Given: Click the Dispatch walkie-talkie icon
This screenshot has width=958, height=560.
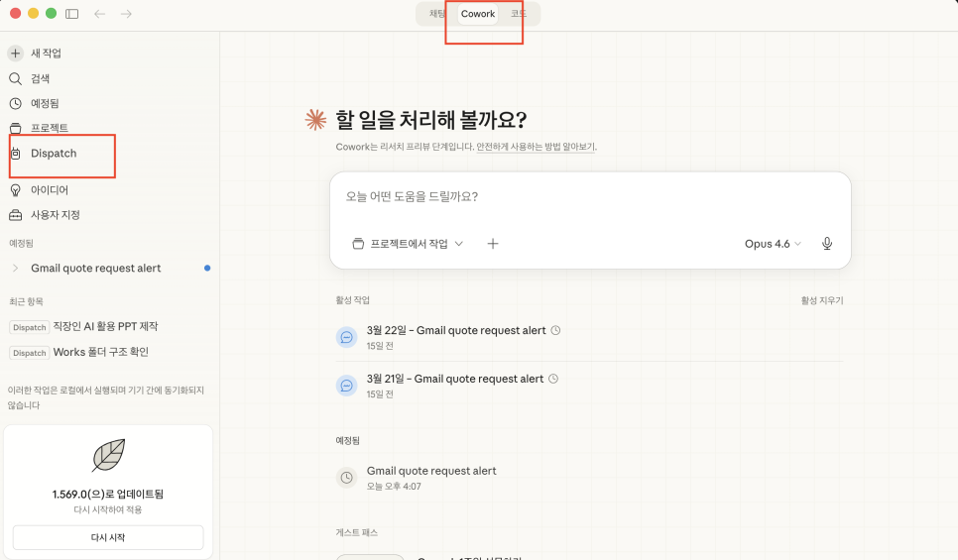Looking at the screenshot, I should coord(15,154).
